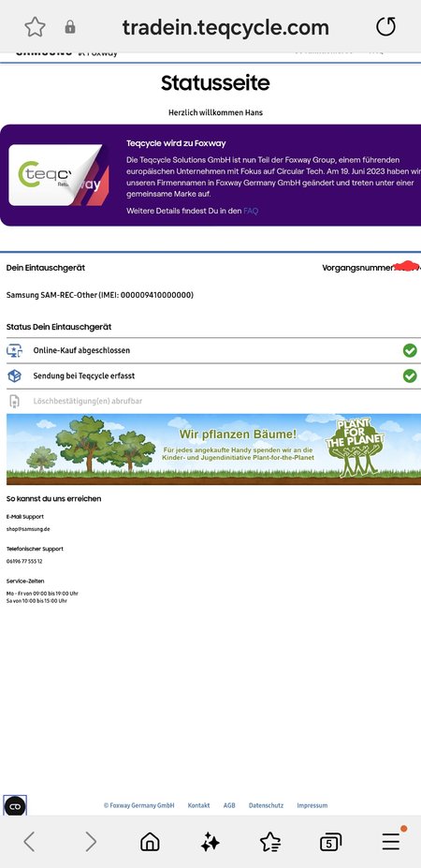Select 'Sendung bei Teqcycle erfasst' text
Viewport: 421px width, 868px height.
[x=84, y=375]
